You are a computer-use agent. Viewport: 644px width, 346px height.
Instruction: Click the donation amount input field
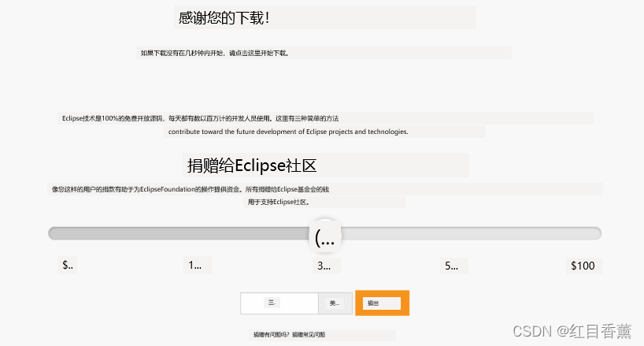click(279, 303)
